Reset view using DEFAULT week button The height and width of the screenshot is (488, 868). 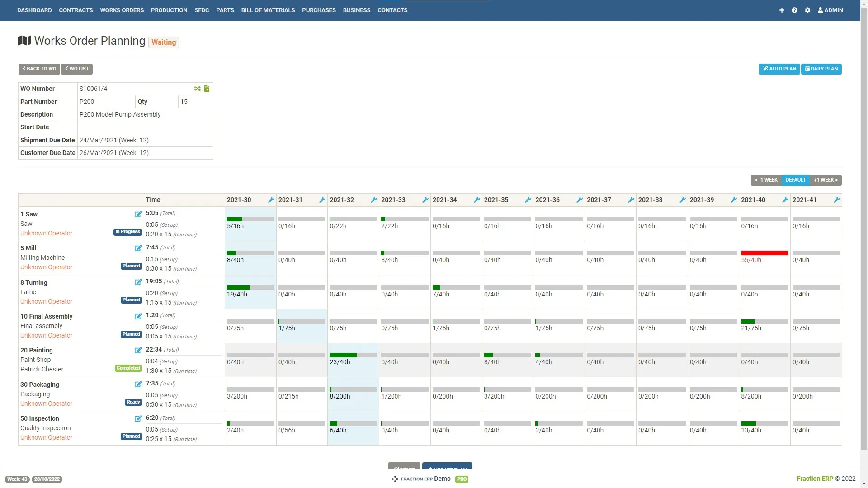pyautogui.click(x=796, y=180)
